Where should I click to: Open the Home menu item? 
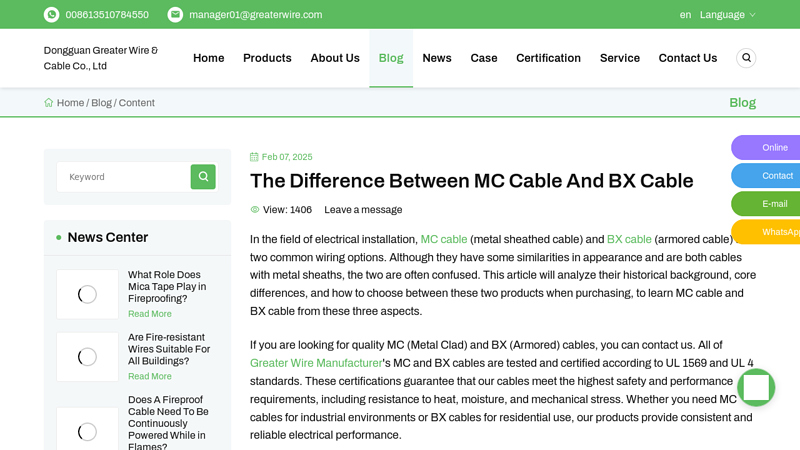pyautogui.click(x=209, y=58)
